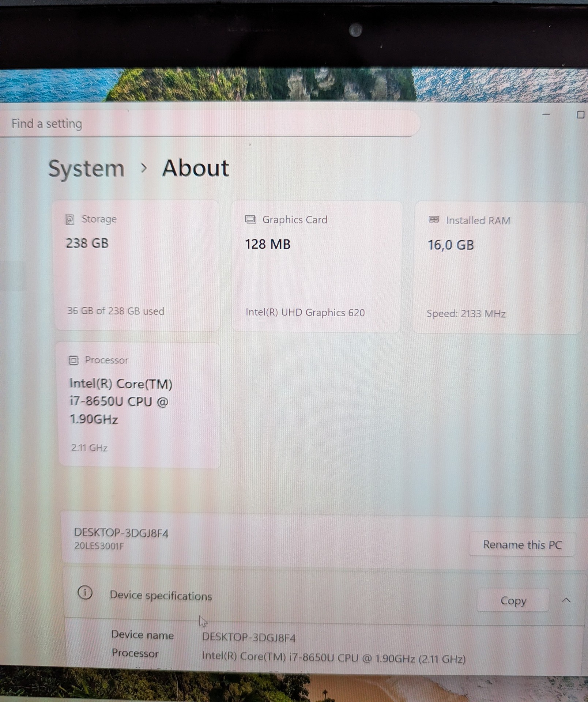Copy the device specifications
The height and width of the screenshot is (702, 588).
click(x=513, y=601)
